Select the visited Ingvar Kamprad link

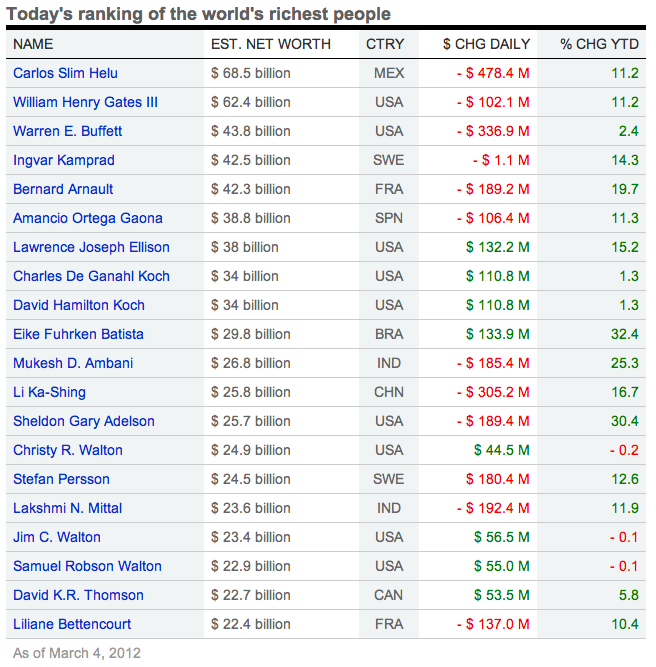coord(64,160)
